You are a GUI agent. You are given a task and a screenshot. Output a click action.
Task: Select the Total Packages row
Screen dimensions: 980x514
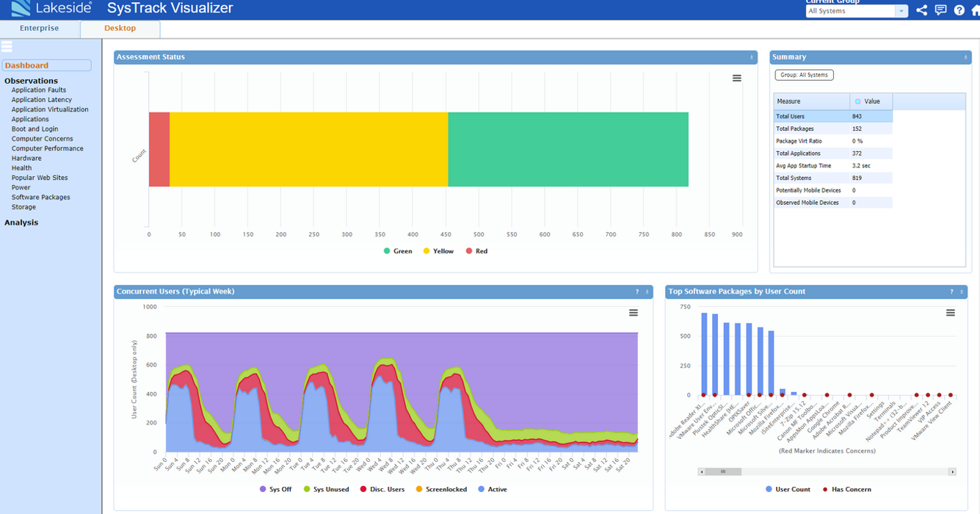pyautogui.click(x=833, y=128)
